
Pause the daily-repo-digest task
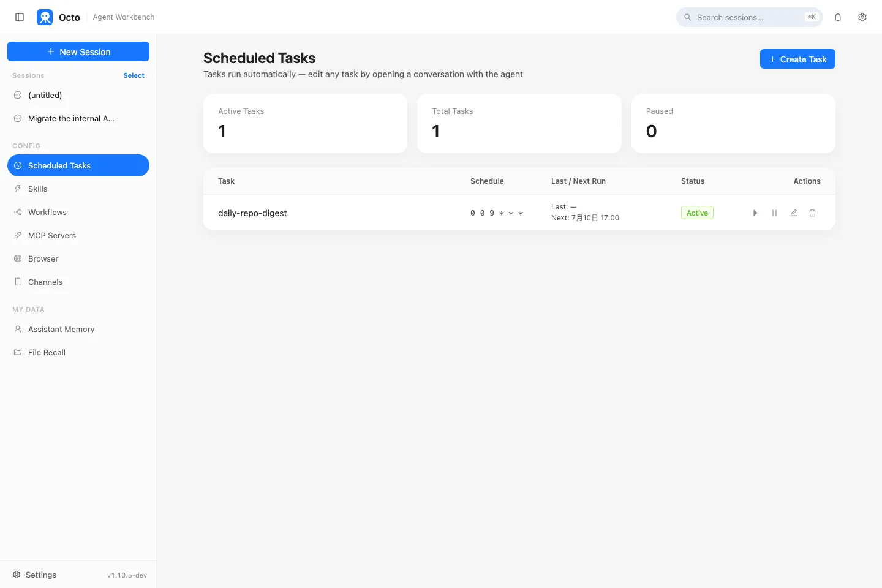coord(774,213)
